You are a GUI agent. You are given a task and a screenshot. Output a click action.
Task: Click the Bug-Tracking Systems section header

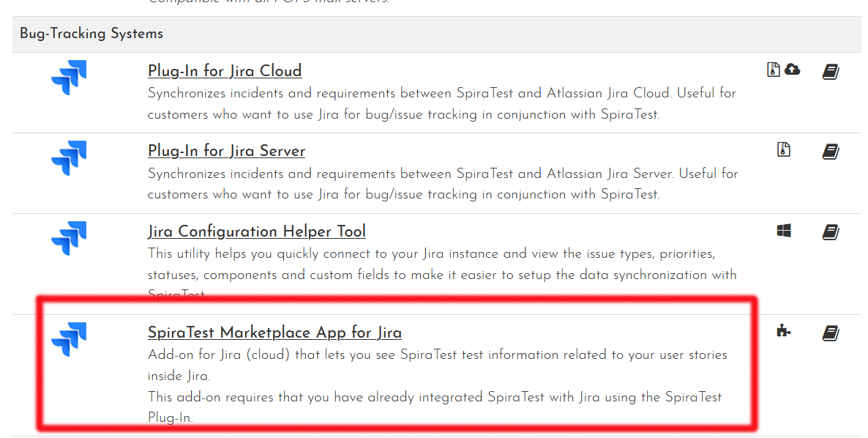coord(91,34)
